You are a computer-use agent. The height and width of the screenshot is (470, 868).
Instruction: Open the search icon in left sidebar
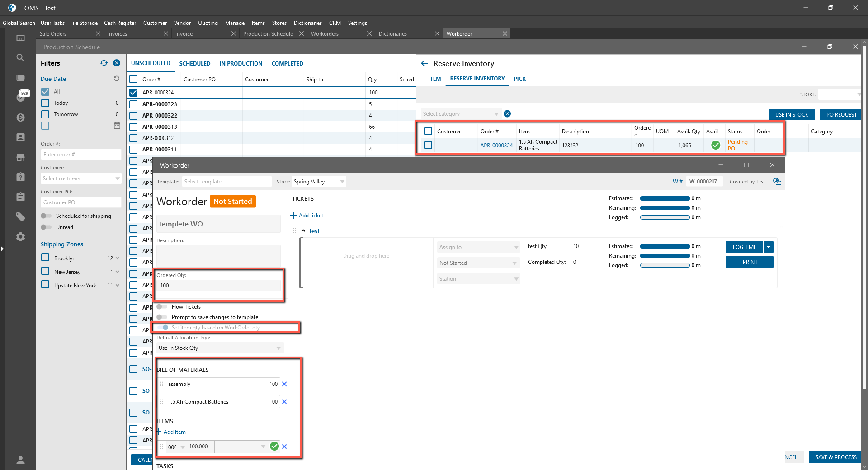[x=20, y=58]
